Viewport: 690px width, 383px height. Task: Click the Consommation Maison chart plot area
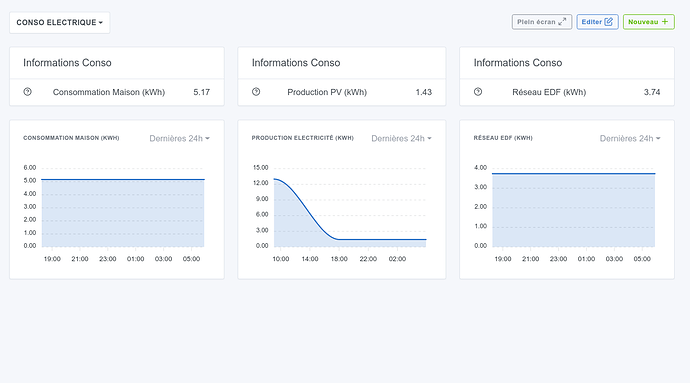pyautogui.click(x=123, y=207)
